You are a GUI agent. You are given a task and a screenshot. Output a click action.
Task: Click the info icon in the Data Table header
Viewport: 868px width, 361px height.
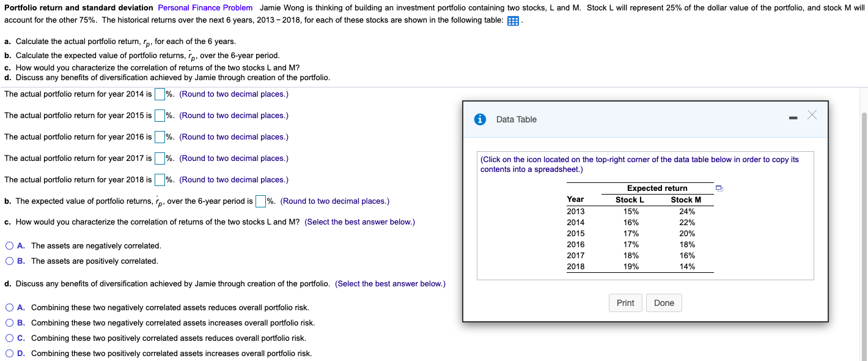pos(480,119)
